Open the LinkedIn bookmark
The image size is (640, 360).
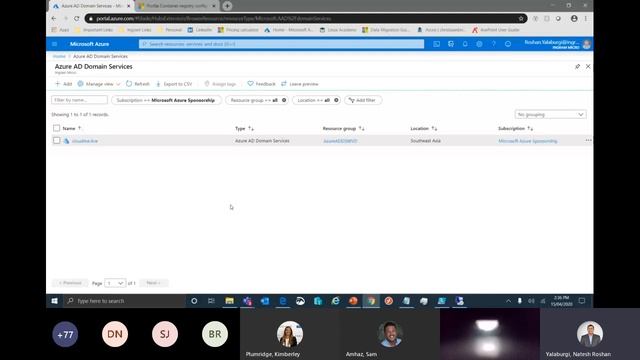(200, 30)
